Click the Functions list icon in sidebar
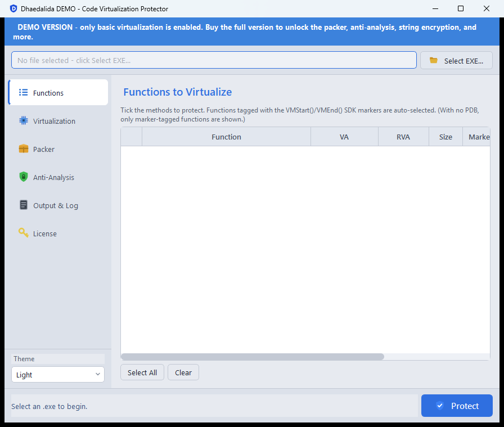The width and height of the screenshot is (504, 427). (23, 93)
